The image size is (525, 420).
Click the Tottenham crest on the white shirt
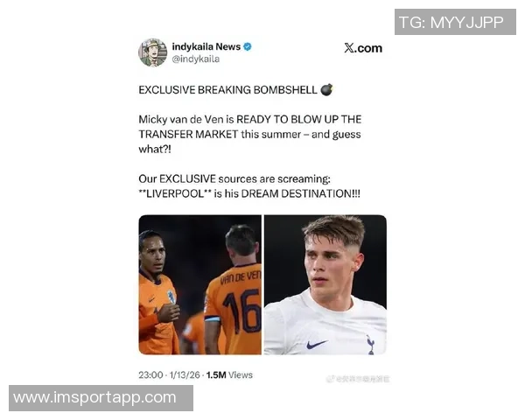pyautogui.click(x=370, y=345)
